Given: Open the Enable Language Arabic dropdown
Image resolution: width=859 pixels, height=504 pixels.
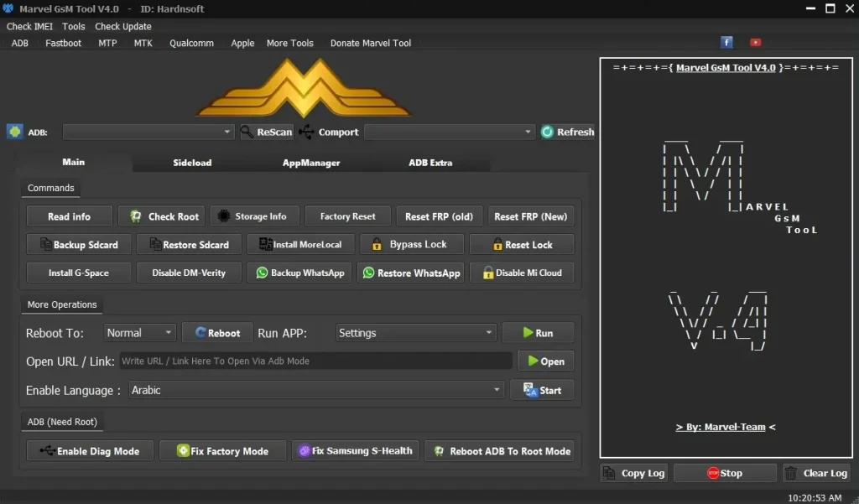Looking at the screenshot, I should coord(316,390).
